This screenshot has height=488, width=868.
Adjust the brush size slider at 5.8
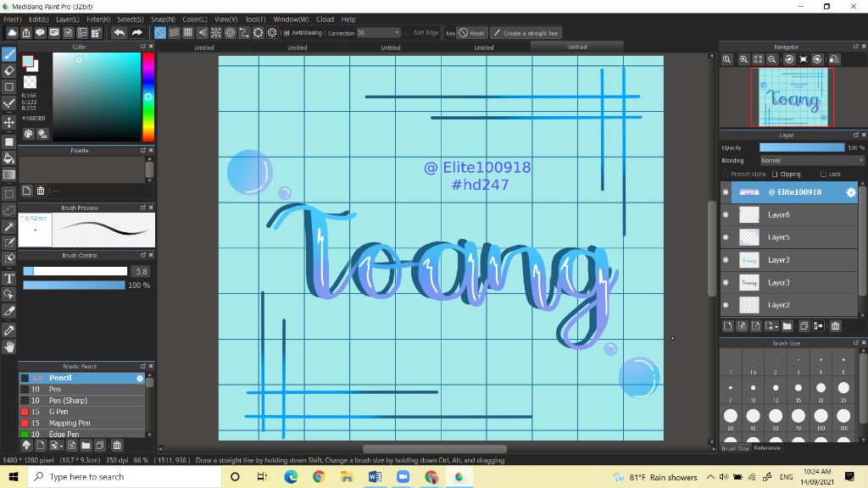(x=75, y=271)
